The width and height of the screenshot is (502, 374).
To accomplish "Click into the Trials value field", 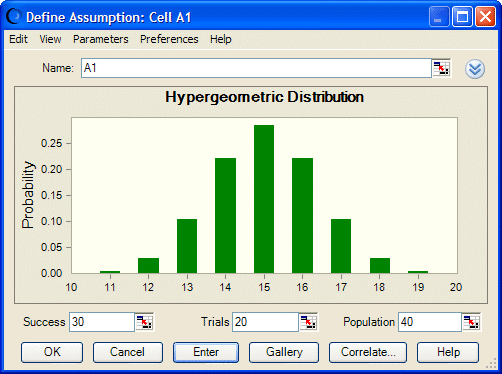I will tap(265, 322).
